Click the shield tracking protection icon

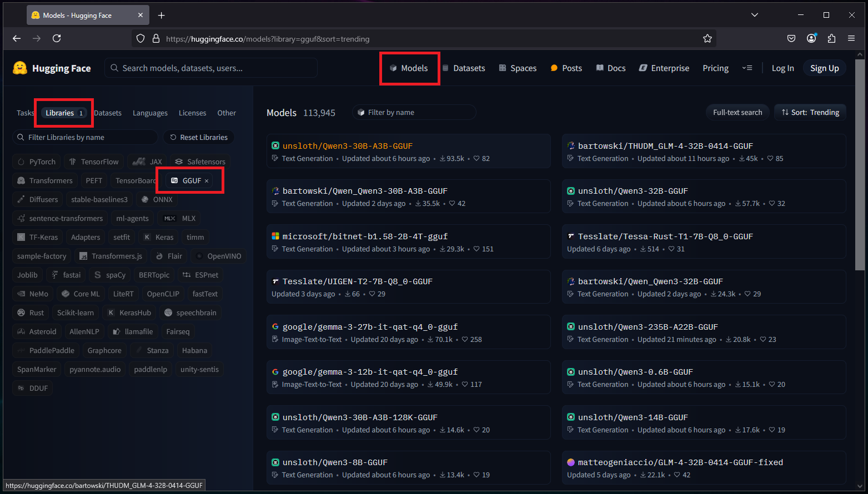[141, 38]
